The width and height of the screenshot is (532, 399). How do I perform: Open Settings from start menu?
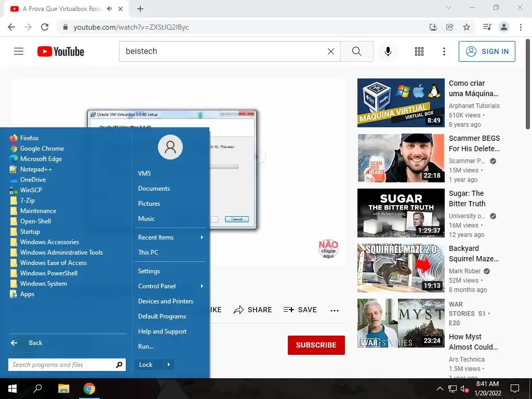[x=149, y=271]
